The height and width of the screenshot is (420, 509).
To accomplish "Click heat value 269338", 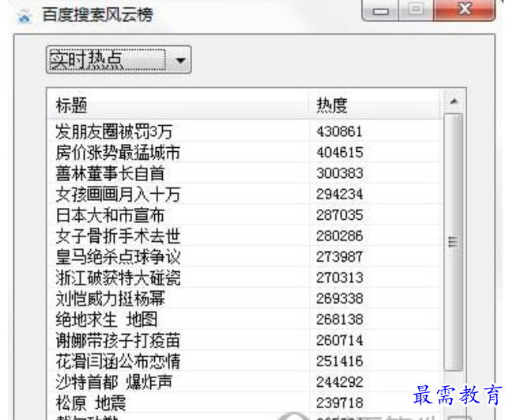I will (339, 298).
